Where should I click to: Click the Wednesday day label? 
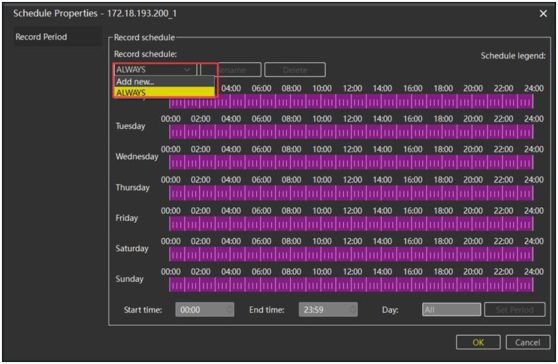coord(137,157)
